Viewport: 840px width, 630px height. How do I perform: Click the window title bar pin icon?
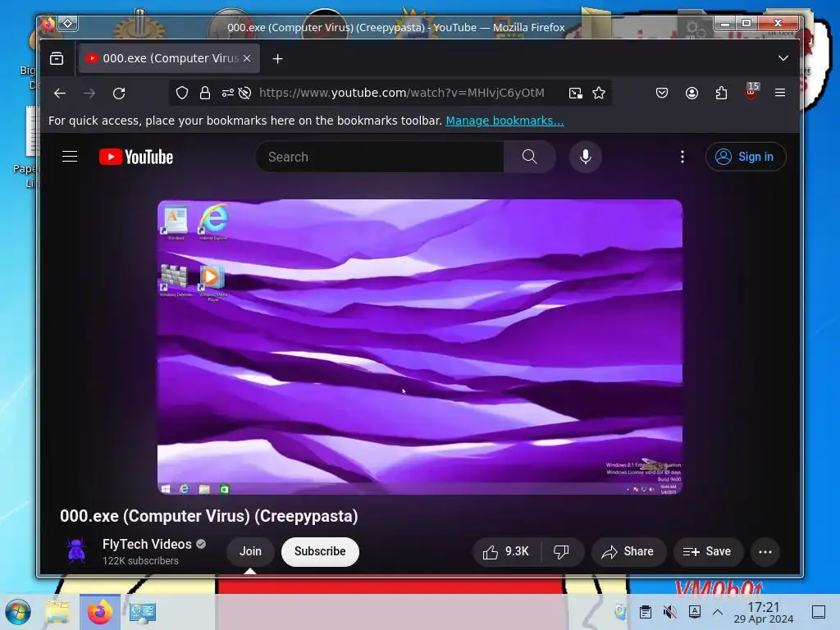pyautogui.click(x=68, y=24)
